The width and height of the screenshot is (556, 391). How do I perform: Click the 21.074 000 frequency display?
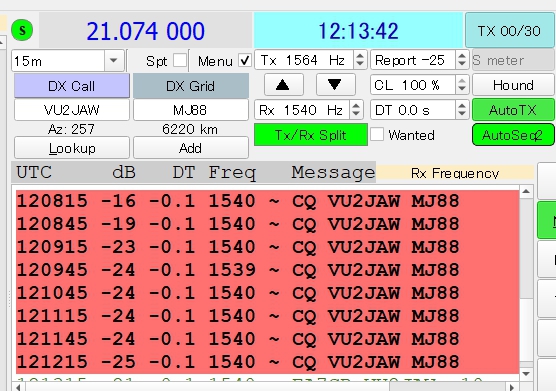[146, 31]
